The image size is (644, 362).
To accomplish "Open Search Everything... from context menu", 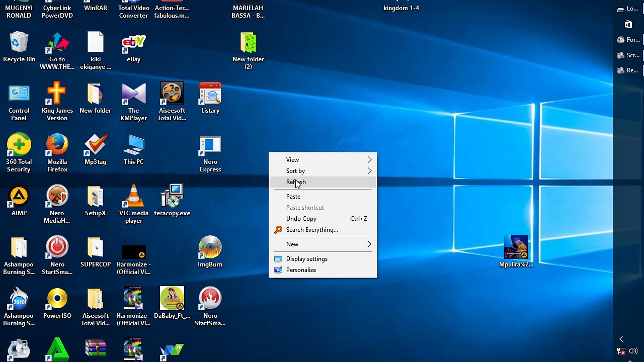I will [x=323, y=230].
